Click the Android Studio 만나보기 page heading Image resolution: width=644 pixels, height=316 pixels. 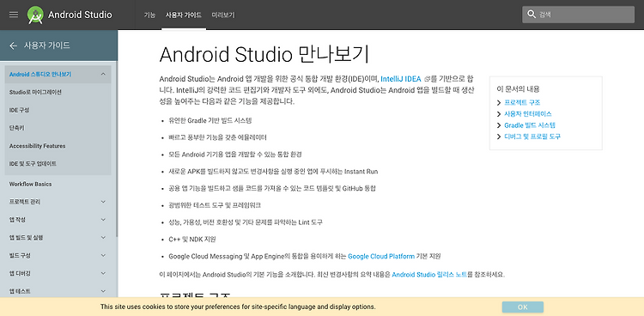click(264, 54)
